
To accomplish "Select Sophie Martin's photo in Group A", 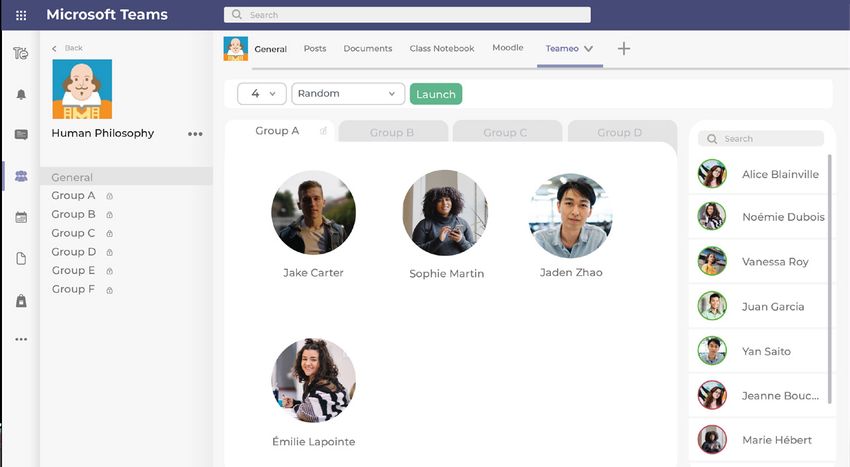I will (x=445, y=213).
